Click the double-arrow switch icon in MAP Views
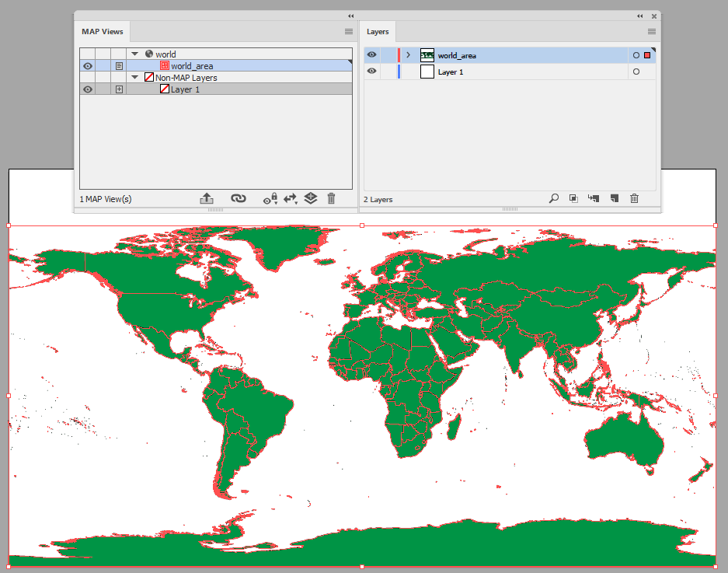728x573 pixels. click(291, 199)
